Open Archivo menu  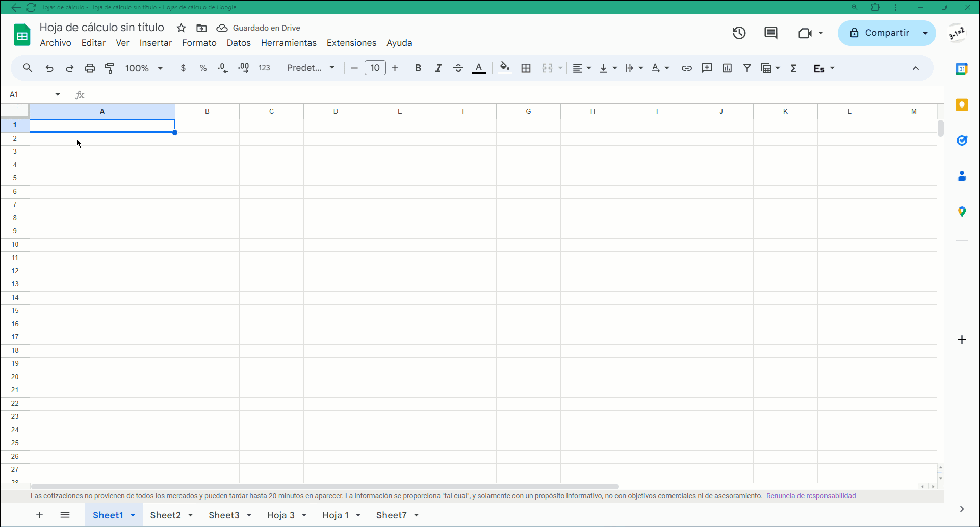(x=56, y=43)
